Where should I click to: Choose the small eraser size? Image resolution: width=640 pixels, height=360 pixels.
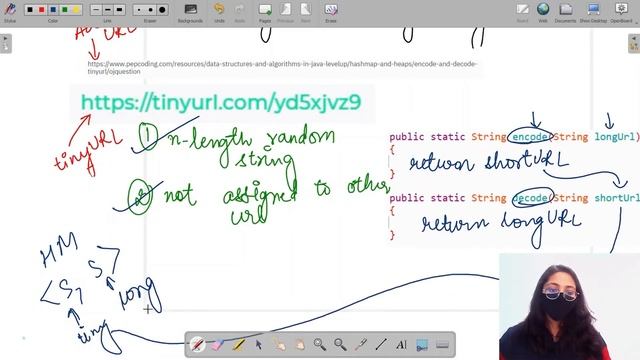pos(139,9)
